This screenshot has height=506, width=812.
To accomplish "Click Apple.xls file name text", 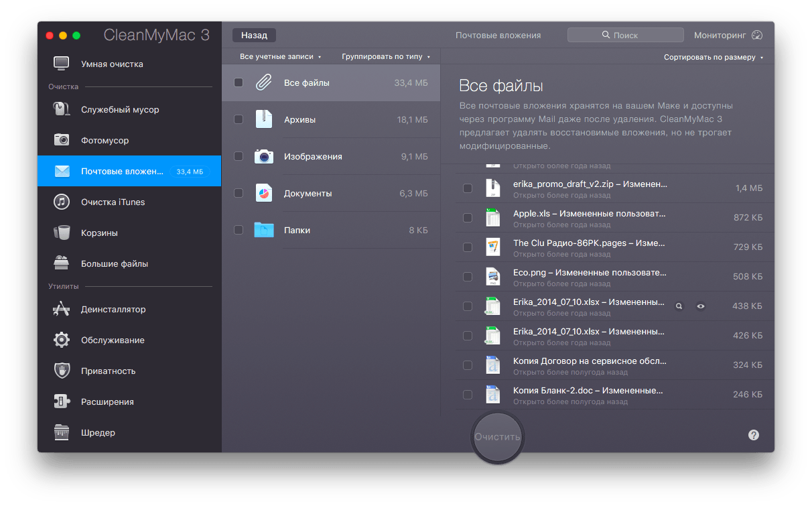I will tap(590, 213).
